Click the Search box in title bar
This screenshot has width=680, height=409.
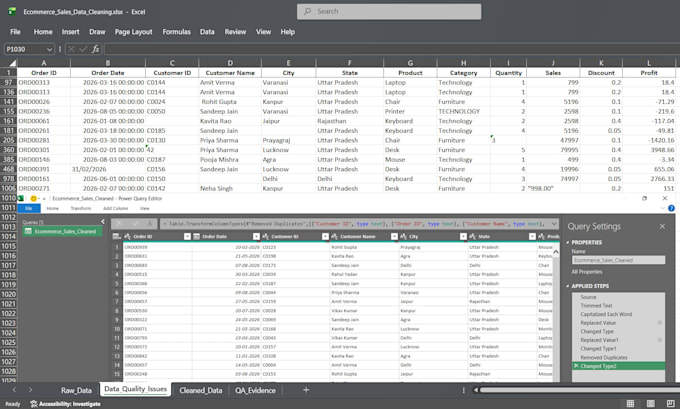(x=389, y=12)
